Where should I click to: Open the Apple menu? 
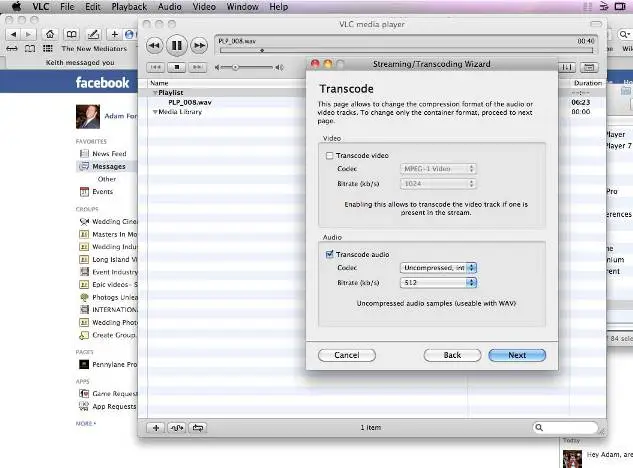pyautogui.click(x=17, y=6)
